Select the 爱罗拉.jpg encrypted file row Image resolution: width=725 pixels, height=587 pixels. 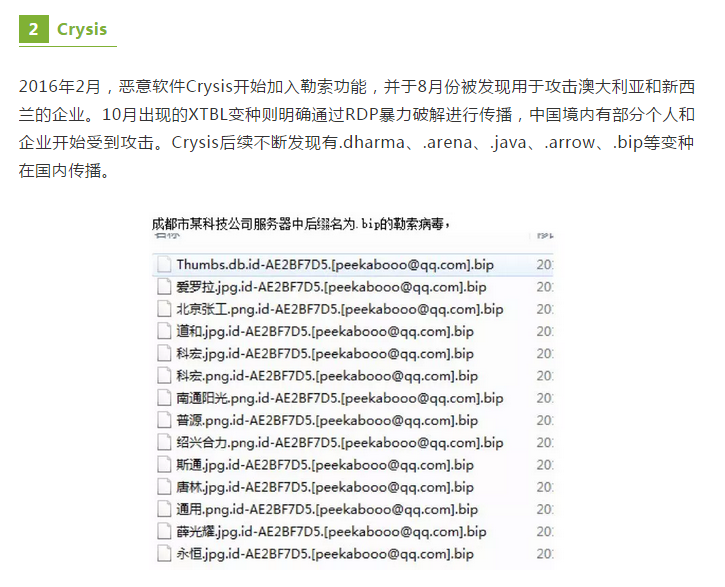pos(331,287)
